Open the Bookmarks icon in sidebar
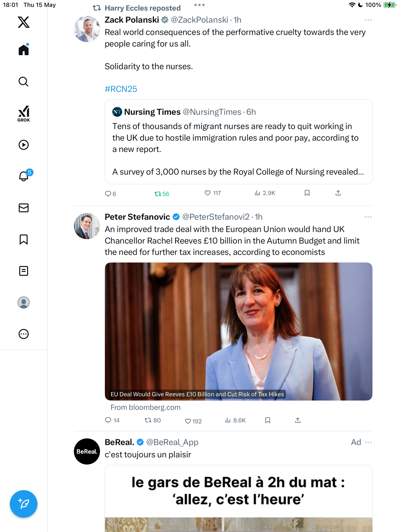Image resolution: width=399 pixels, height=532 pixels. [24, 239]
